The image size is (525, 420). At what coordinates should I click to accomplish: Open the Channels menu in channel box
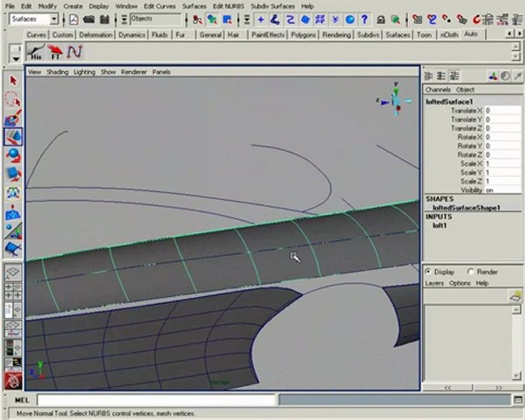pos(437,89)
